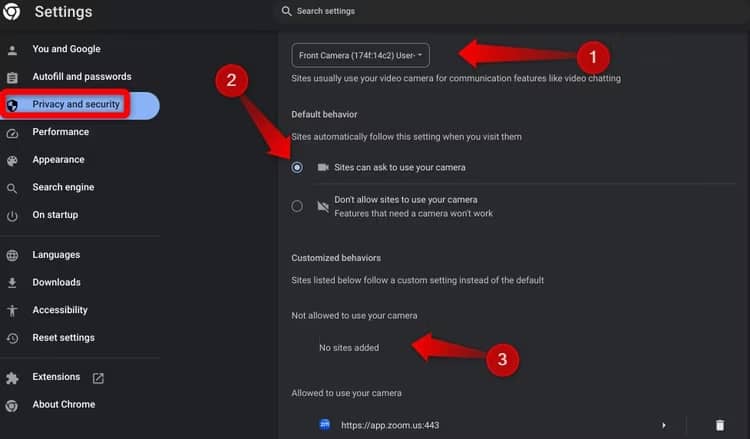Click the search magnifier icon in Search settings
Image resolution: width=750 pixels, height=439 pixels.
click(286, 11)
